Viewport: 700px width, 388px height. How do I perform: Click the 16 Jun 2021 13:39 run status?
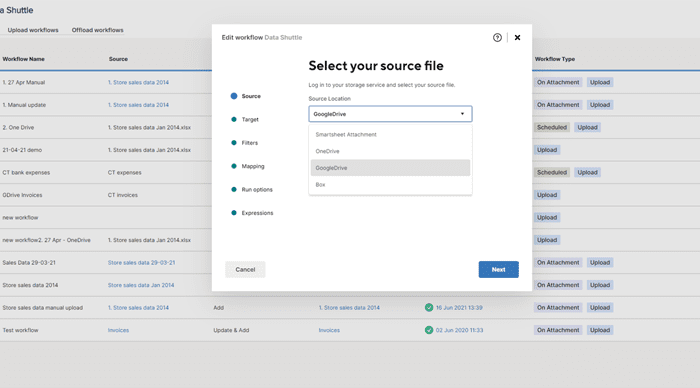[x=459, y=308]
